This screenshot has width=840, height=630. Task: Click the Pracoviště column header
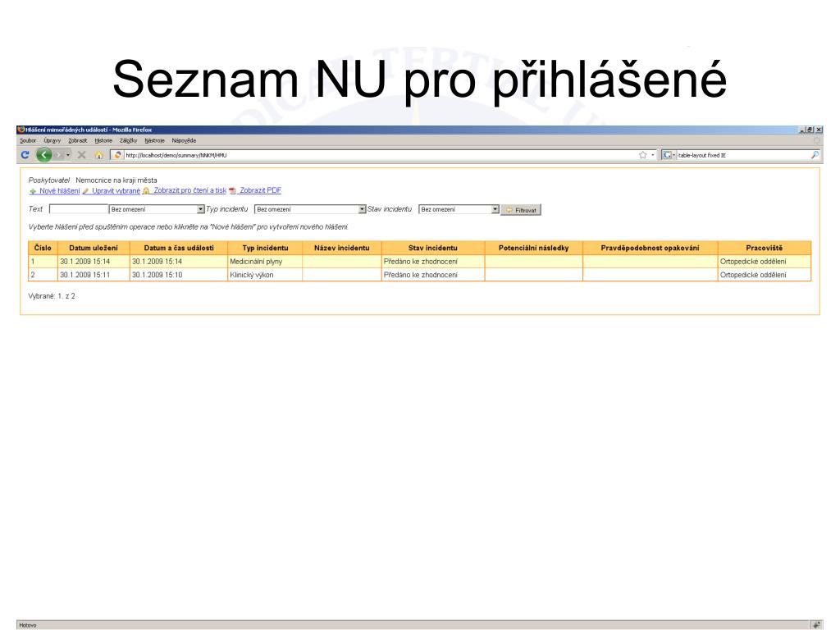click(764, 248)
